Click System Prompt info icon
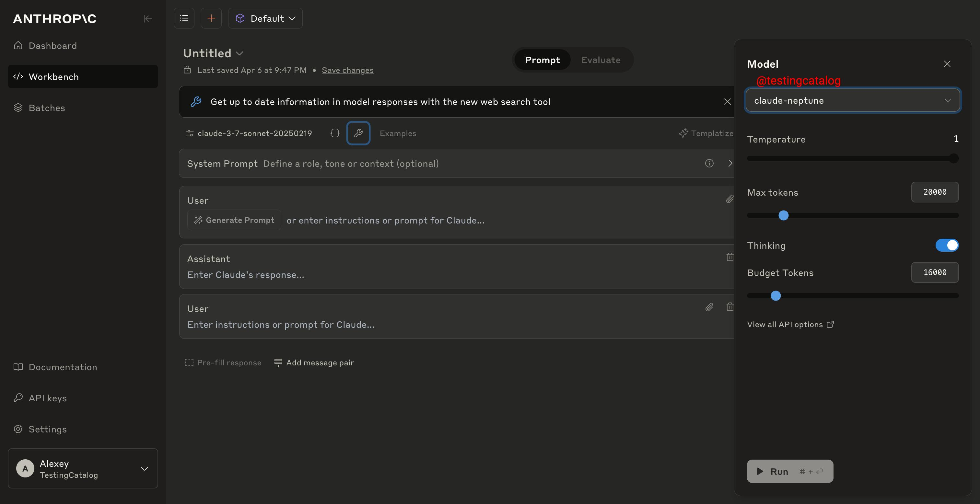 (709, 163)
